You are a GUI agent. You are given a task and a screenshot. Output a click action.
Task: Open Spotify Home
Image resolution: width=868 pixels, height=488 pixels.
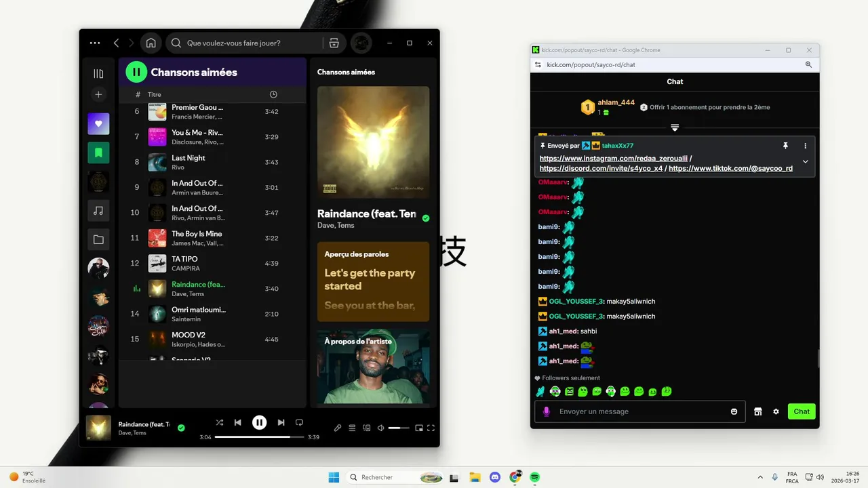tap(151, 43)
